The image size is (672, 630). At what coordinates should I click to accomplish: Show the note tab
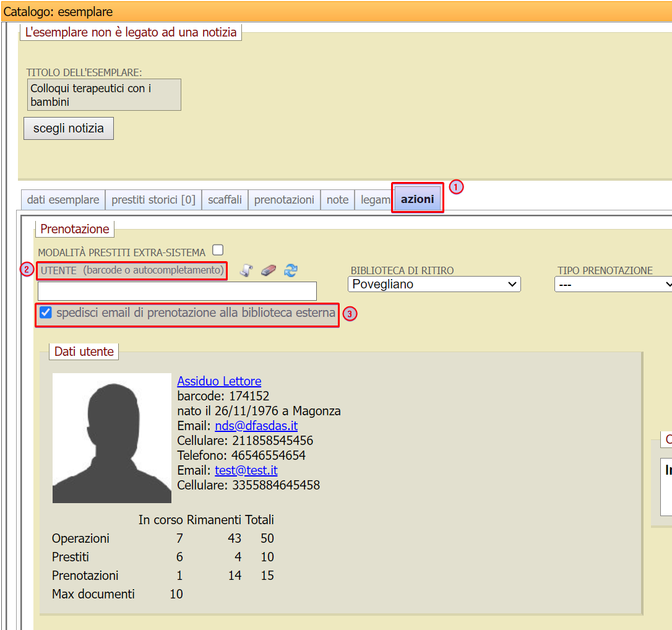(337, 200)
